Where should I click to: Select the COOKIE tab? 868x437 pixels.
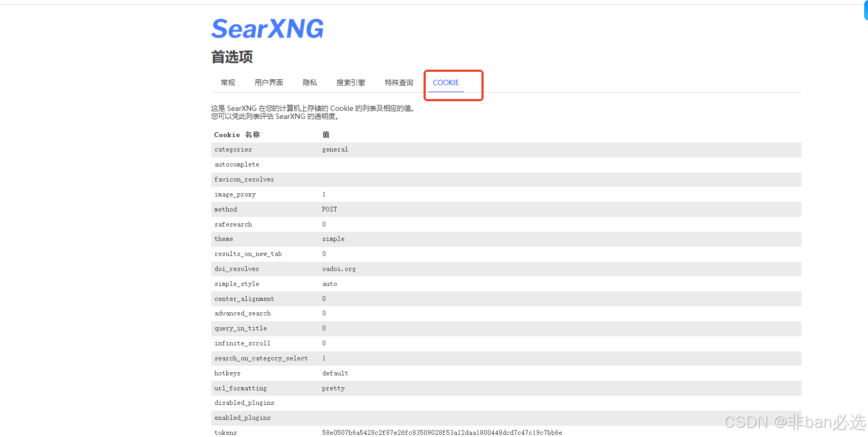[x=446, y=82]
